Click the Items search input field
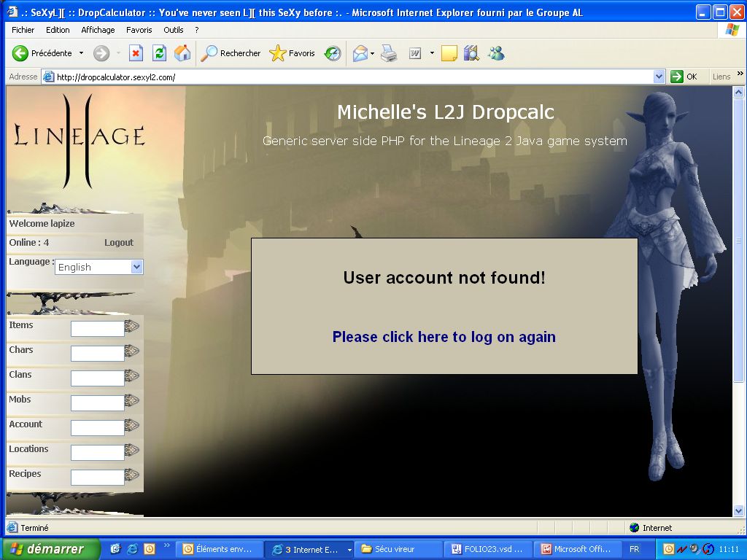This screenshot has width=747, height=560. coord(98,329)
